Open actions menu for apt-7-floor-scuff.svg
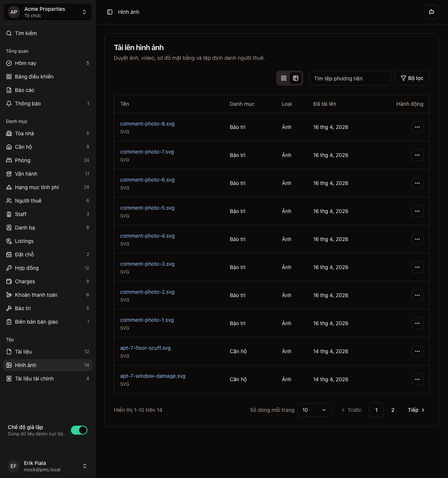The image size is (448, 478). click(417, 351)
